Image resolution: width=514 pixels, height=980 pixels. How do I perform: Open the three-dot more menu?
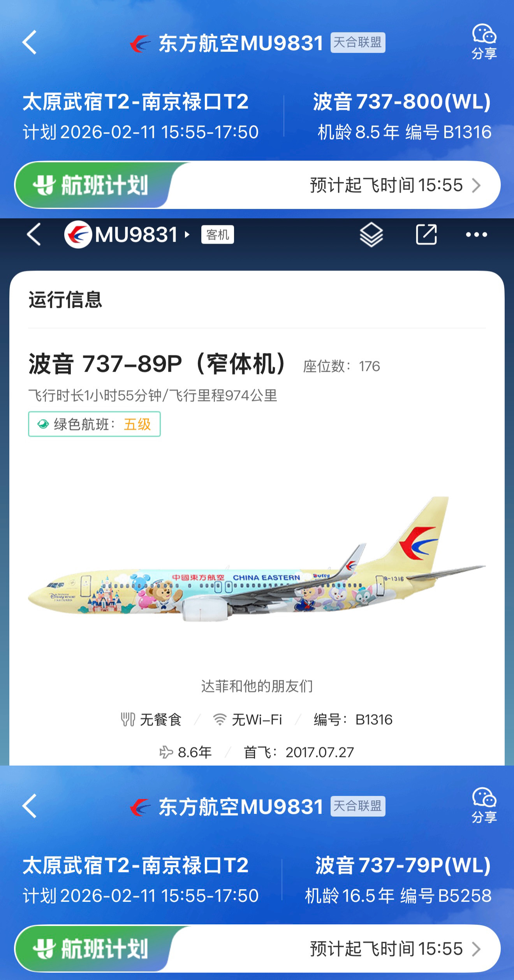(477, 234)
